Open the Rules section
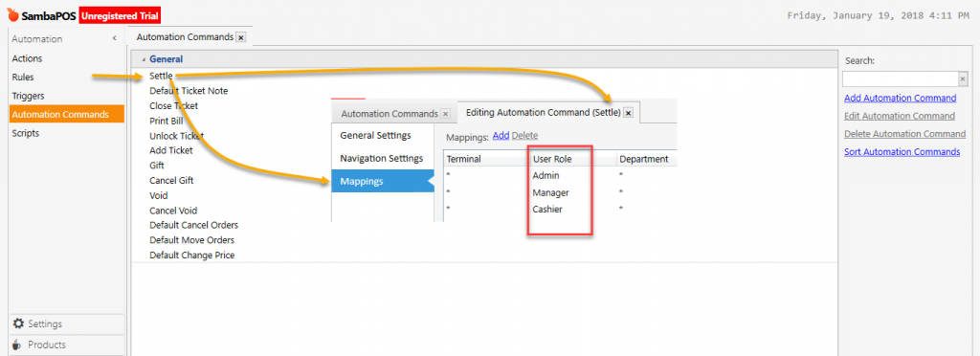This screenshot has width=980, height=356. (x=23, y=77)
